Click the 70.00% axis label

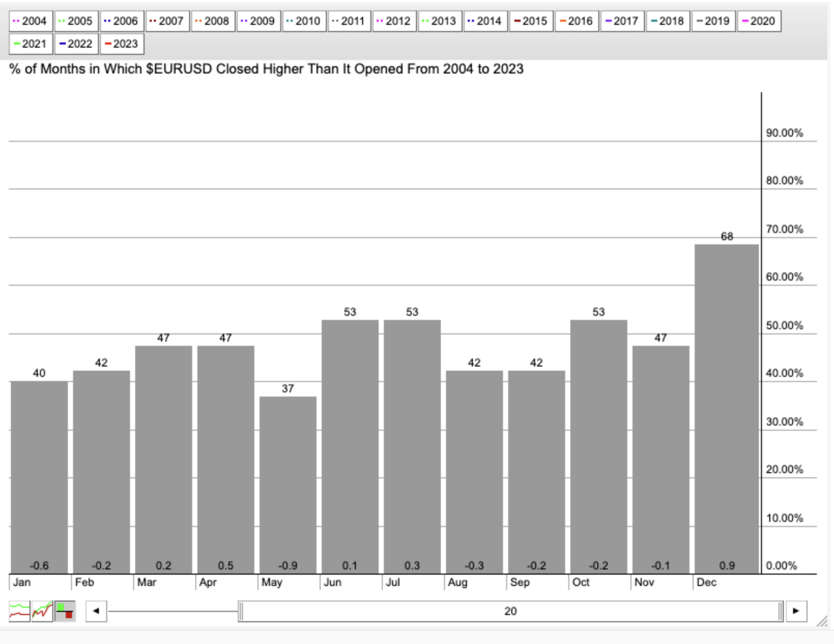point(784,229)
